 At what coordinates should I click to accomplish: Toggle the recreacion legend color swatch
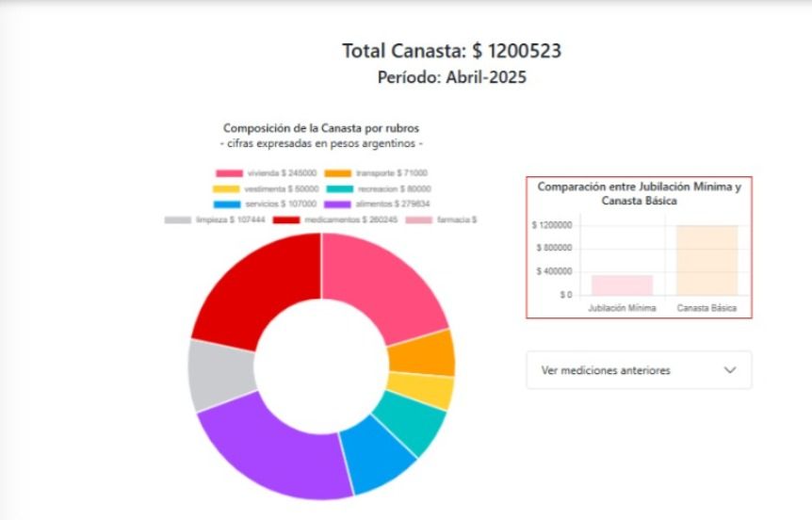340,189
